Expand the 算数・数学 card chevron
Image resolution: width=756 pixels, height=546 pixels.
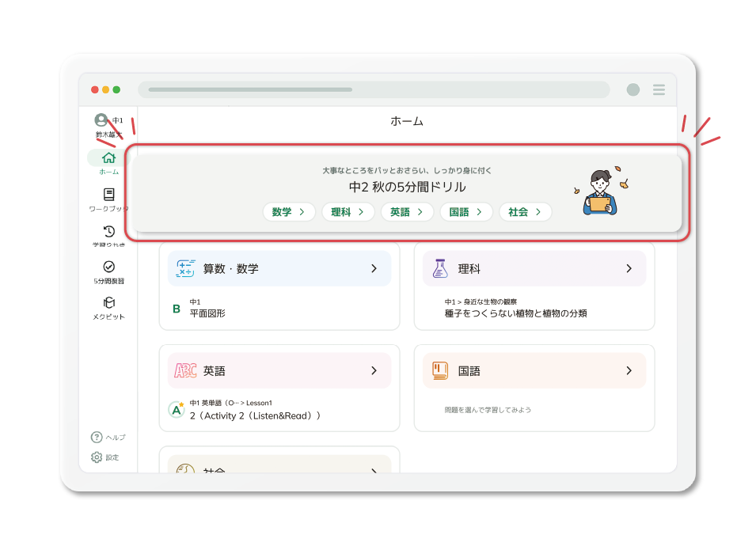tap(374, 269)
